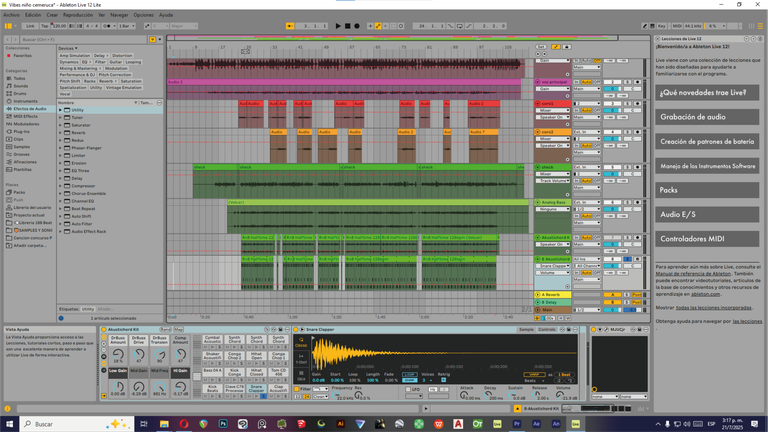The image size is (768, 432).
Task: Open the ableton.com link
Action: pos(705,294)
